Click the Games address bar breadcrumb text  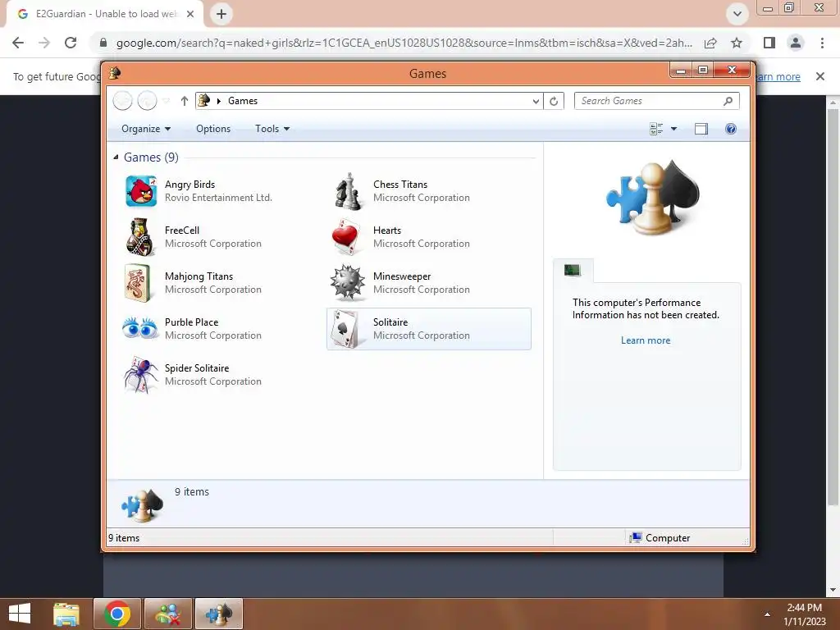(243, 101)
